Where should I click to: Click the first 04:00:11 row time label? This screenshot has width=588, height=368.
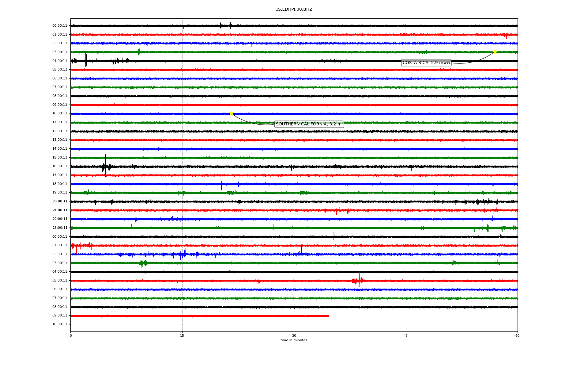[60, 61]
